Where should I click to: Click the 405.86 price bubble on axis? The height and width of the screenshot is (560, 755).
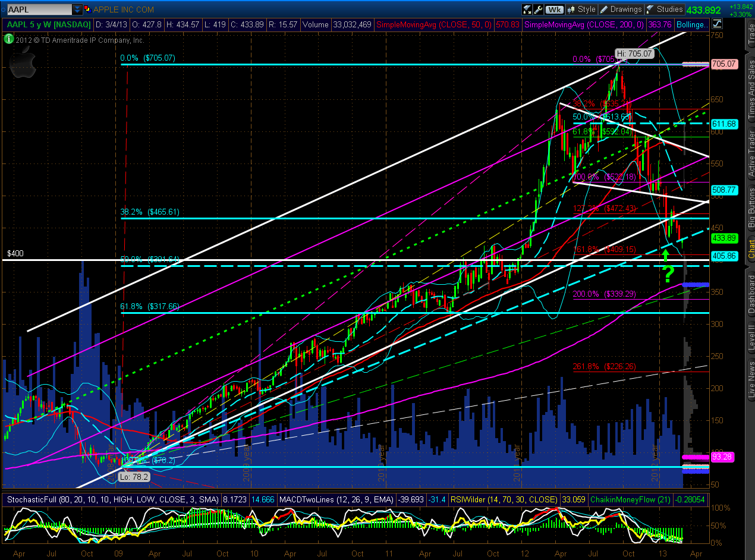tap(724, 256)
